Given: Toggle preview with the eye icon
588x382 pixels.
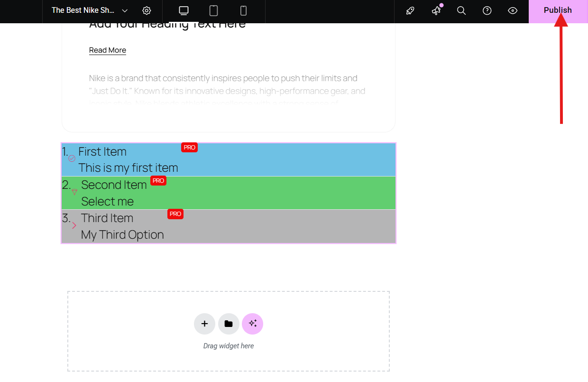Looking at the screenshot, I should point(513,10).
